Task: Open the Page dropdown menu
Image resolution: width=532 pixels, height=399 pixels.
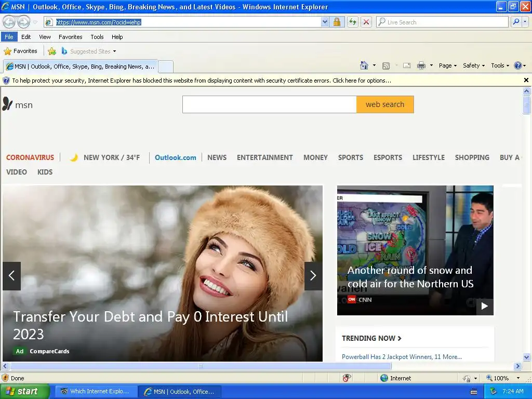Action: pos(447,65)
